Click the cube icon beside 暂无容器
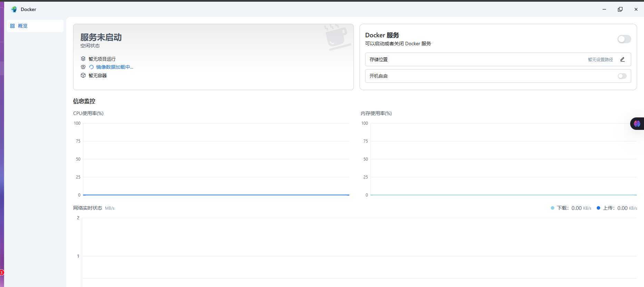Screen dimensions: 644x287 (83, 75)
